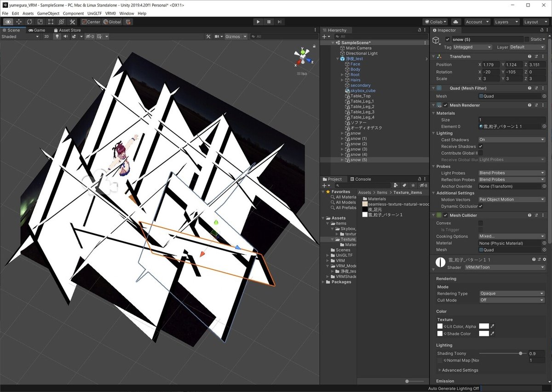Toggle the Static checkbox
Screen dimensions: 552x392
[x=527, y=40]
